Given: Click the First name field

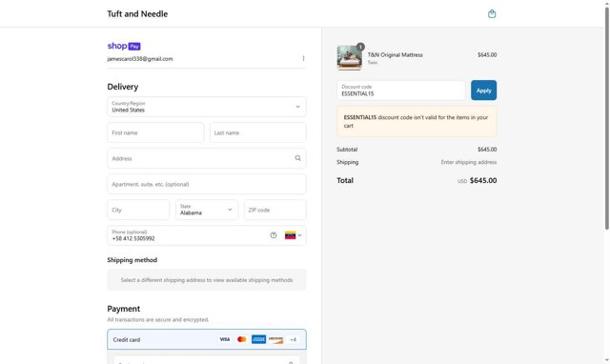Looking at the screenshot, I should pos(155,132).
